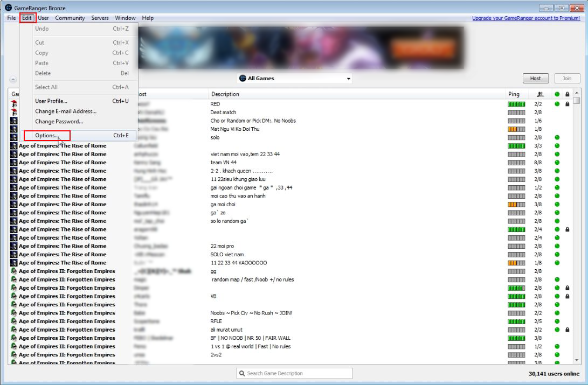Select 'team VN 44' game row
Screen dimensions: 588x385
coord(290,163)
